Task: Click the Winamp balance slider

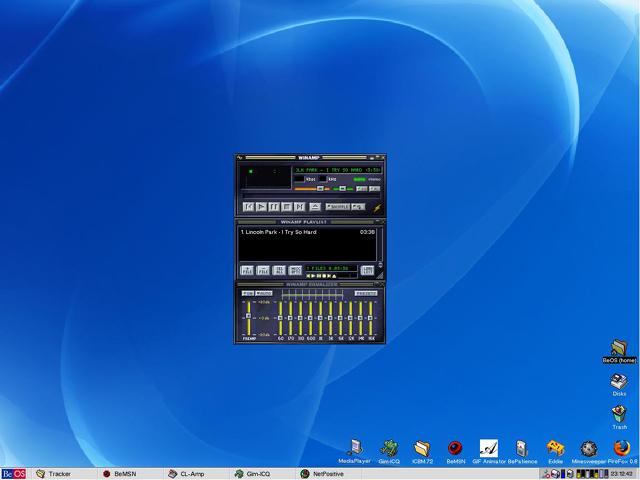Action: [343, 189]
